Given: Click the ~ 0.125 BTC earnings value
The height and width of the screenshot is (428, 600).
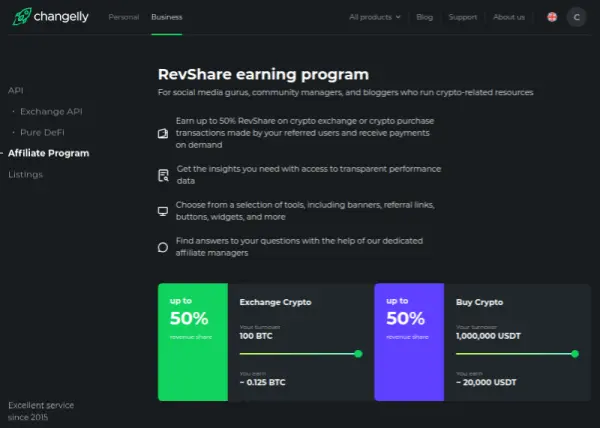Looking at the screenshot, I should click(x=262, y=382).
